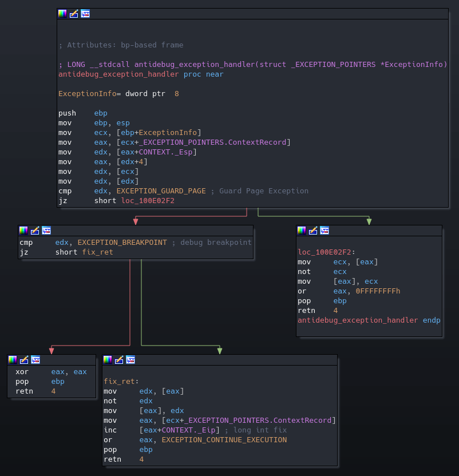Click color palette icon on antidebug_exception_handler proc node
The height and width of the screenshot is (476, 459).
[x=62, y=14]
